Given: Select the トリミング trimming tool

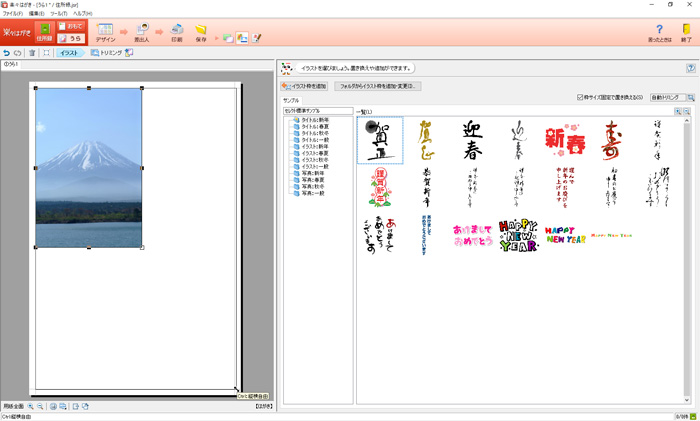Looking at the screenshot, I should click(x=106, y=53).
